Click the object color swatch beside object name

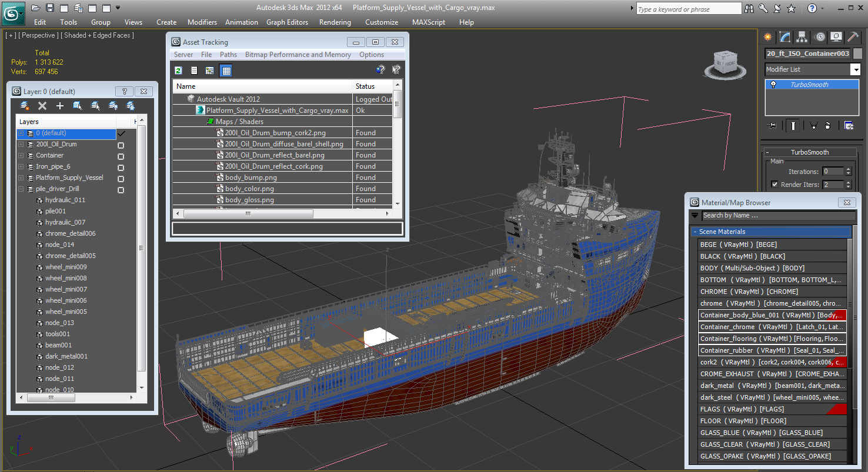pos(857,53)
